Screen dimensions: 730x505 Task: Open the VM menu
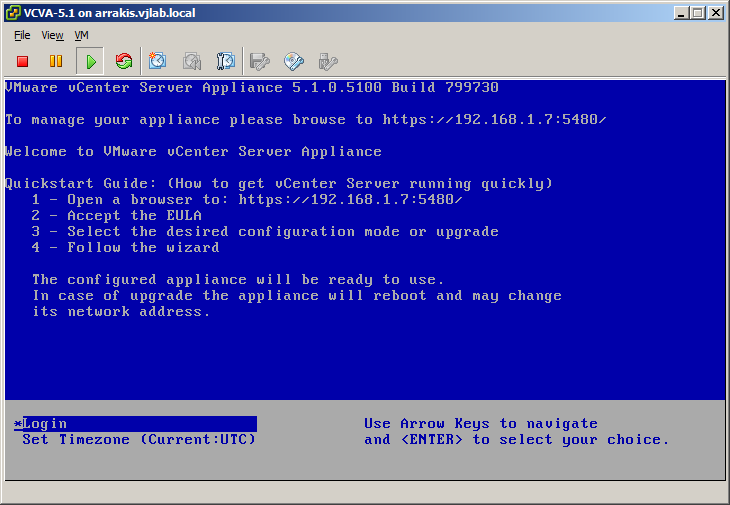coord(82,35)
